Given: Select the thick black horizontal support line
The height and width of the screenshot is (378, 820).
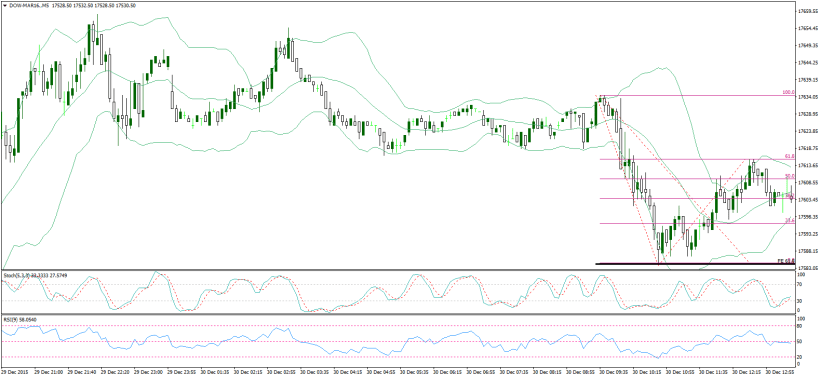Looking at the screenshot, I should click(x=696, y=264).
